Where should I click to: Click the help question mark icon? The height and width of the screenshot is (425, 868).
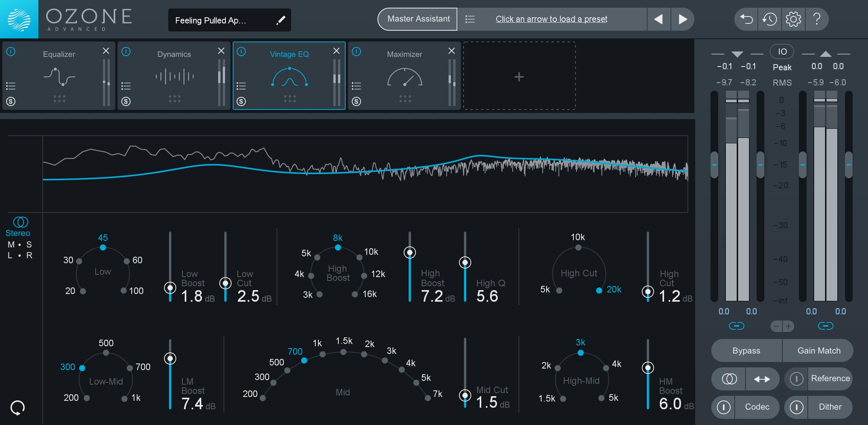[817, 19]
